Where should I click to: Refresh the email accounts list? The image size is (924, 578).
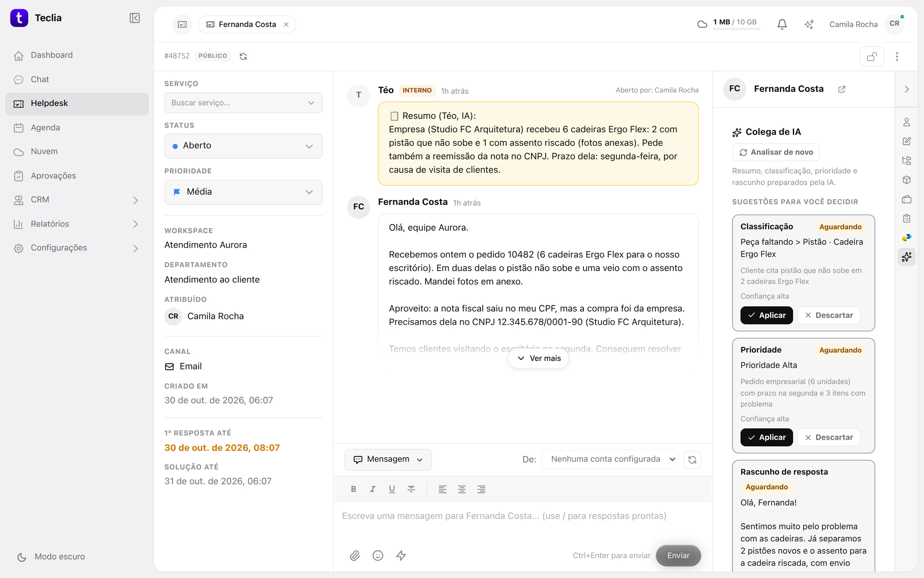coord(692,460)
